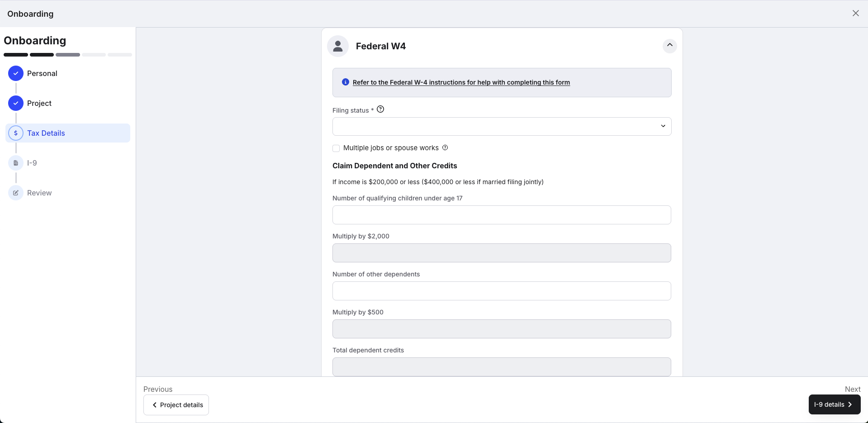Viewport: 868px width, 423px height.
Task: Click the blue info icon in banner
Action: 346,82
